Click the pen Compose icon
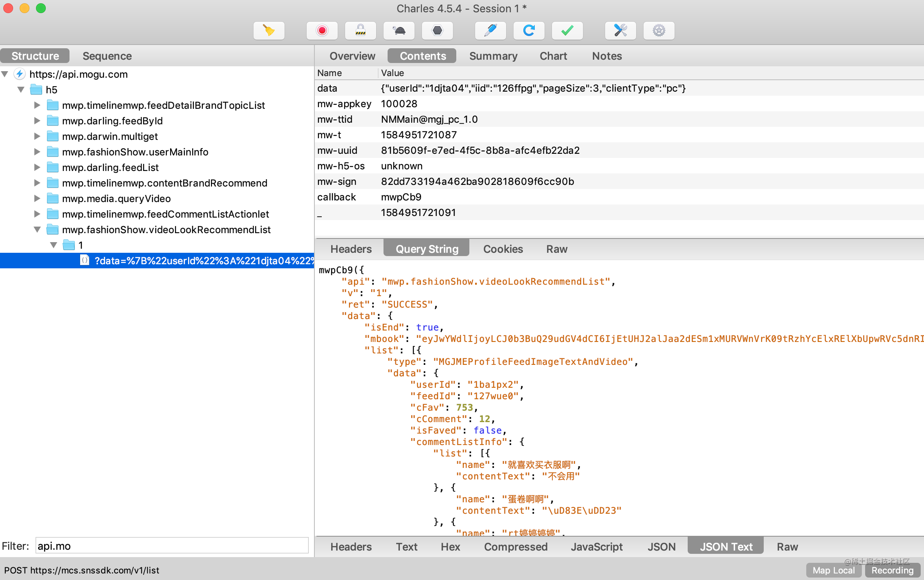The height and width of the screenshot is (580, 924). coord(490,31)
